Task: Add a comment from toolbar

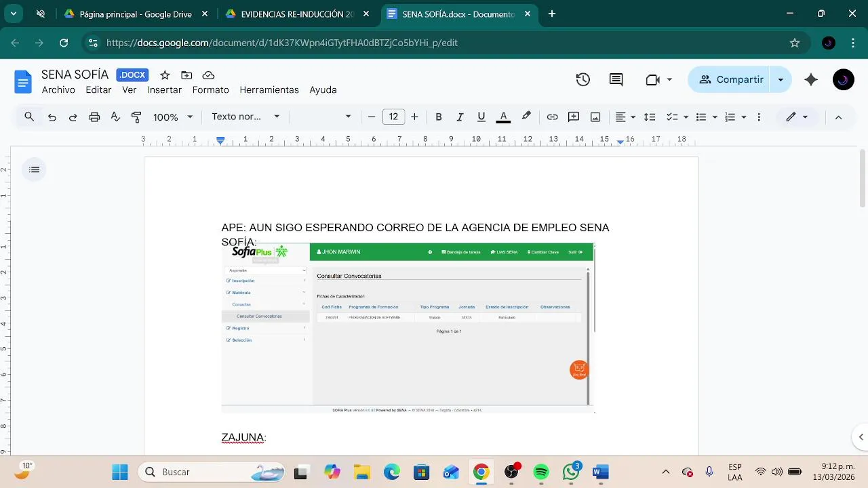Action: tap(574, 117)
